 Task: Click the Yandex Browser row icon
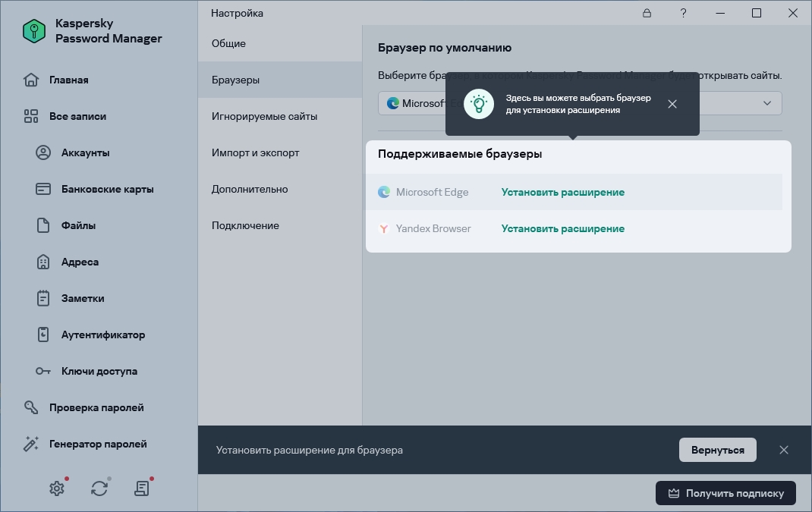[384, 228]
